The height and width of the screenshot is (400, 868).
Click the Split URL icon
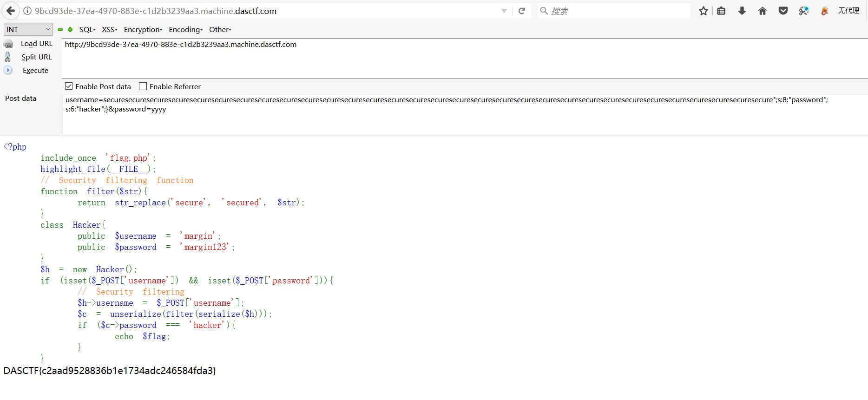pos(7,57)
